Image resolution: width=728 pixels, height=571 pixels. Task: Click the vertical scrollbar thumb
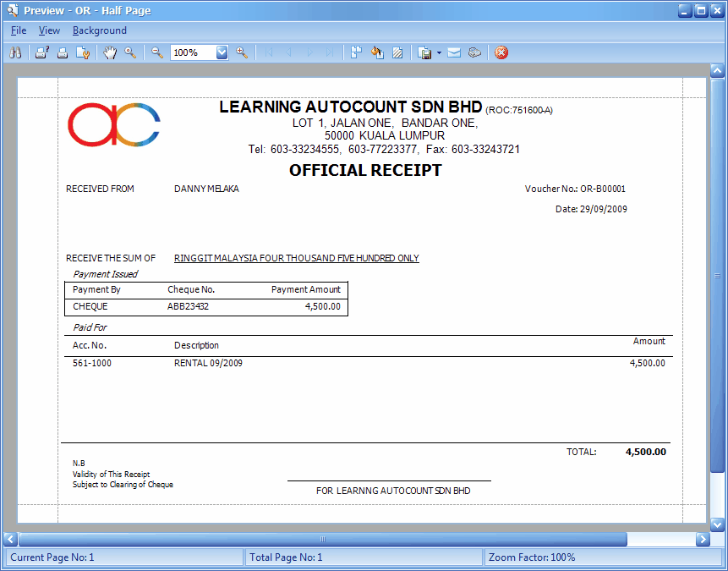point(717,276)
